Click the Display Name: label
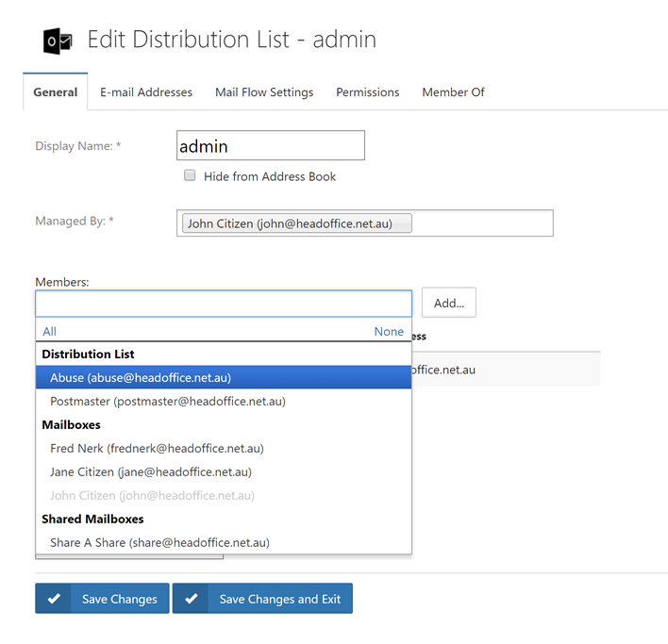This screenshot has height=644, width=668. coord(78,145)
